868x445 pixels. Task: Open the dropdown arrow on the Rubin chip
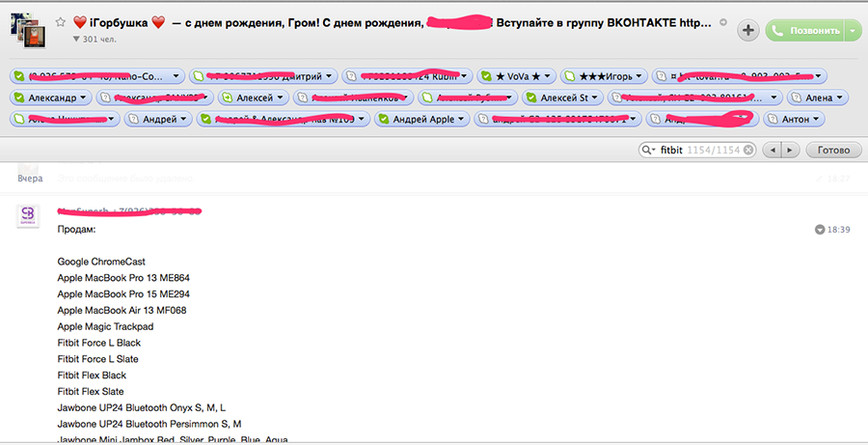point(464,76)
